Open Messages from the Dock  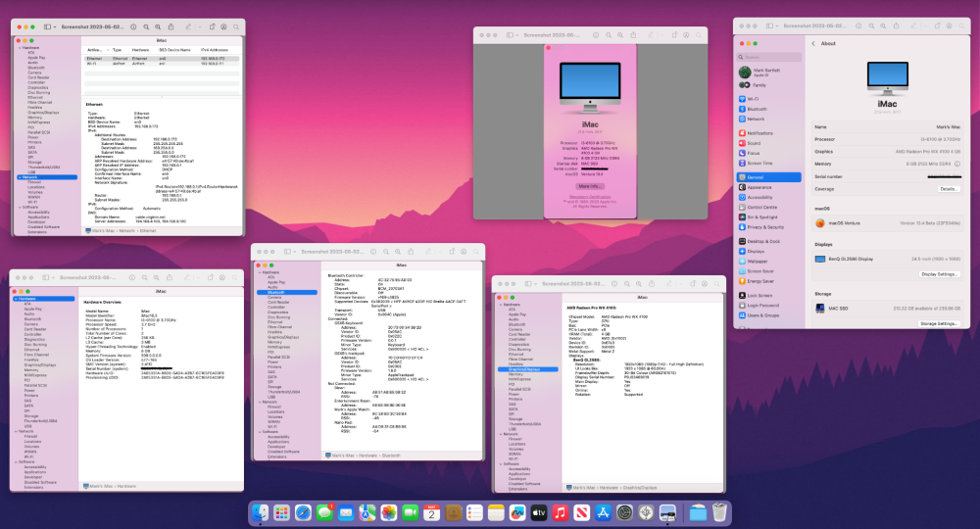point(324,512)
